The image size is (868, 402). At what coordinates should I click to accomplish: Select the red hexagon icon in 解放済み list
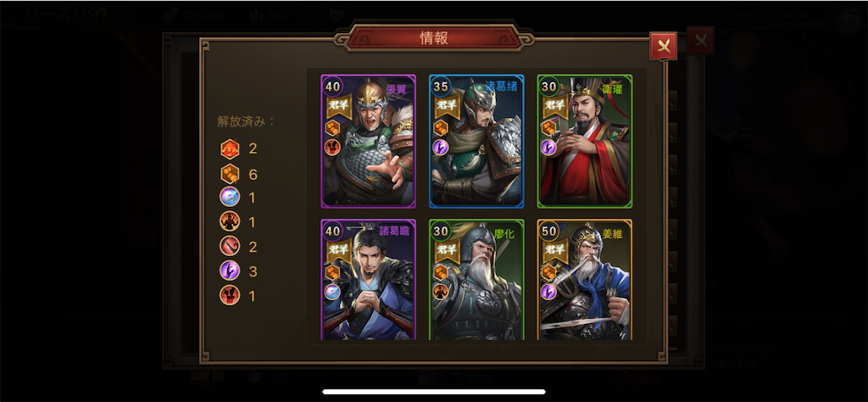point(230,148)
